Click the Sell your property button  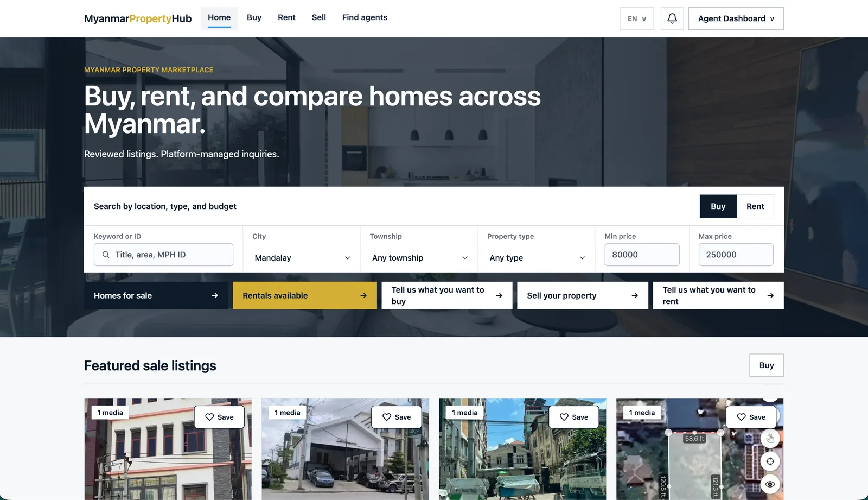coord(583,295)
